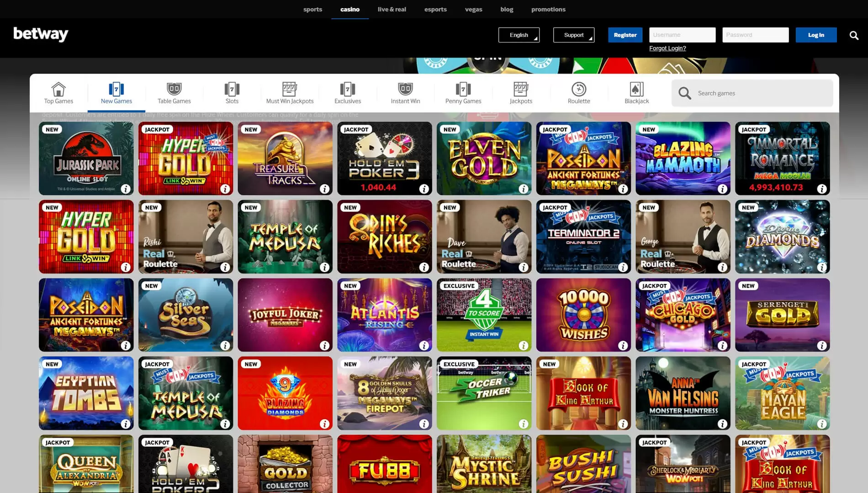Show info for Hold'em Poker 3
The width and height of the screenshot is (868, 493).
[424, 189]
